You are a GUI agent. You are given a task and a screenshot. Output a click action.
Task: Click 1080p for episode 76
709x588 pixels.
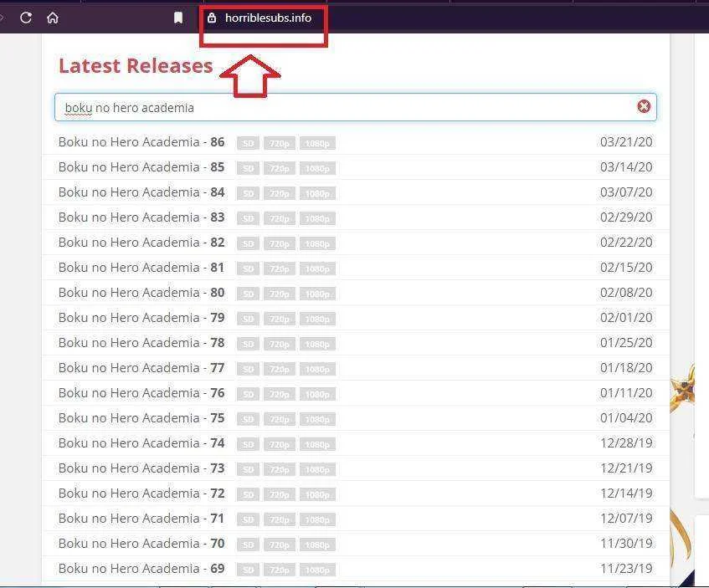click(317, 394)
